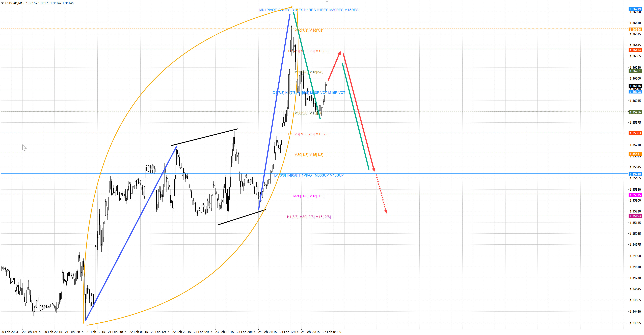Screen dimensions: 644x335
Task: Select the upper black channel trendline
Action: 204,137
